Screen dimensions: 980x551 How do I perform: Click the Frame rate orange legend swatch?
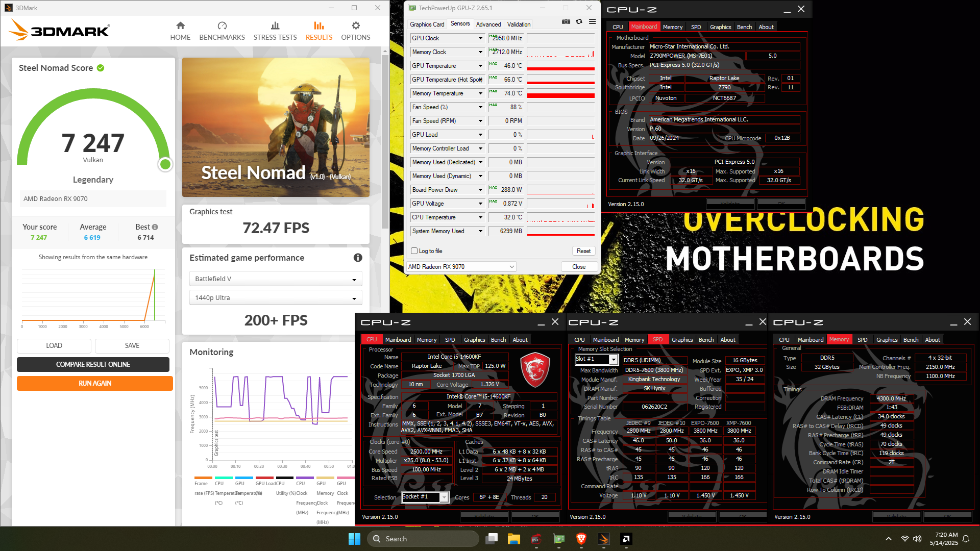coord(203,478)
